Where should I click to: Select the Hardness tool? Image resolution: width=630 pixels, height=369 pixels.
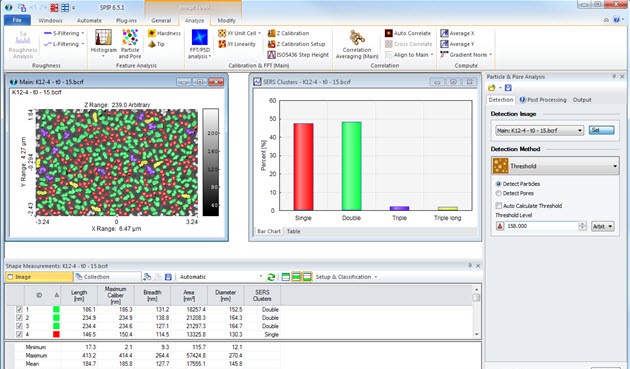164,33
